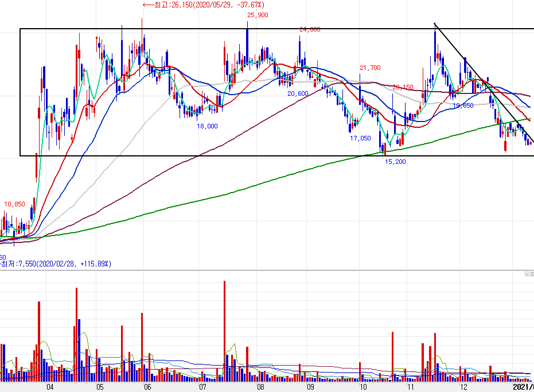Click the tallest red volume bar in July

click(224, 331)
